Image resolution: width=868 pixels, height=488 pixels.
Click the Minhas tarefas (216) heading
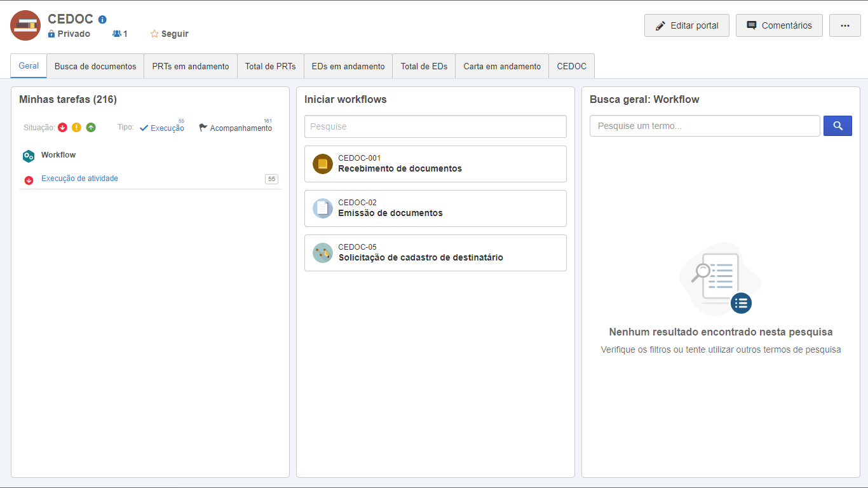pos(68,99)
